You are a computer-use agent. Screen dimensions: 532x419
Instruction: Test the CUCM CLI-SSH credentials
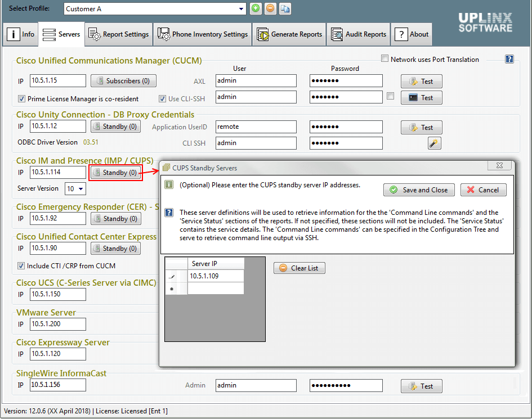pos(422,98)
